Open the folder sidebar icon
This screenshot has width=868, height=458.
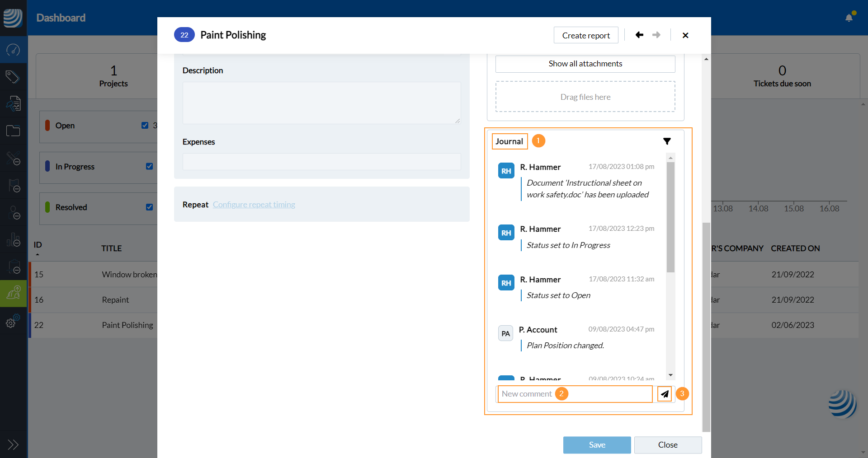coord(13,131)
